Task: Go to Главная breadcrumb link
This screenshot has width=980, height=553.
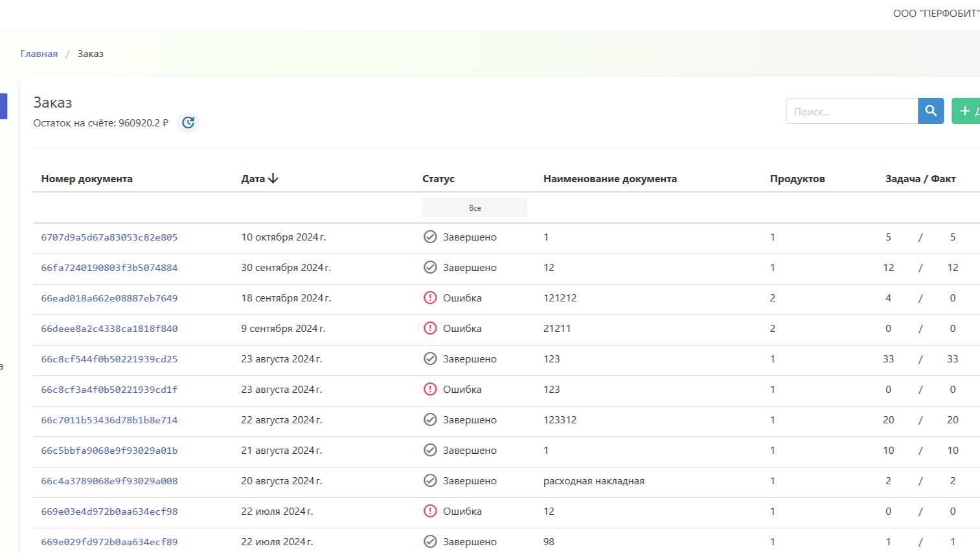Action: pos(39,54)
